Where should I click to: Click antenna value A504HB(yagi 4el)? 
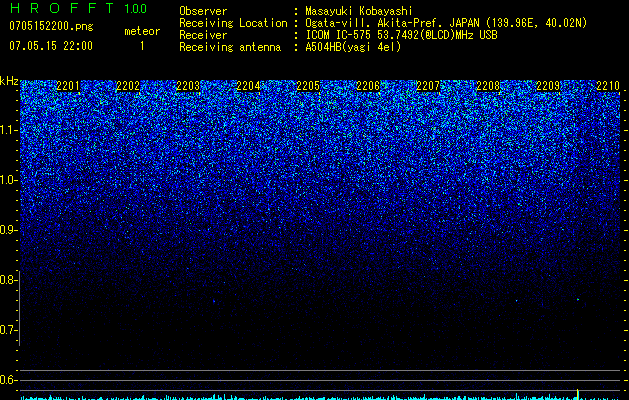coord(353,47)
